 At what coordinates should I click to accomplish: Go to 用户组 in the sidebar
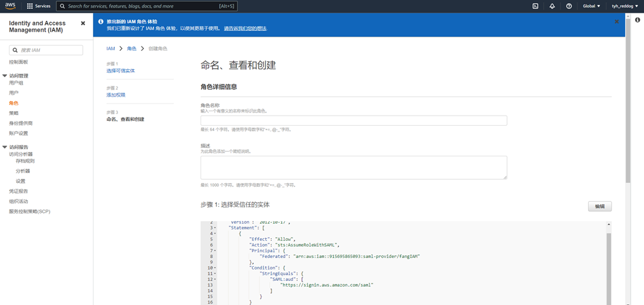coord(16,83)
